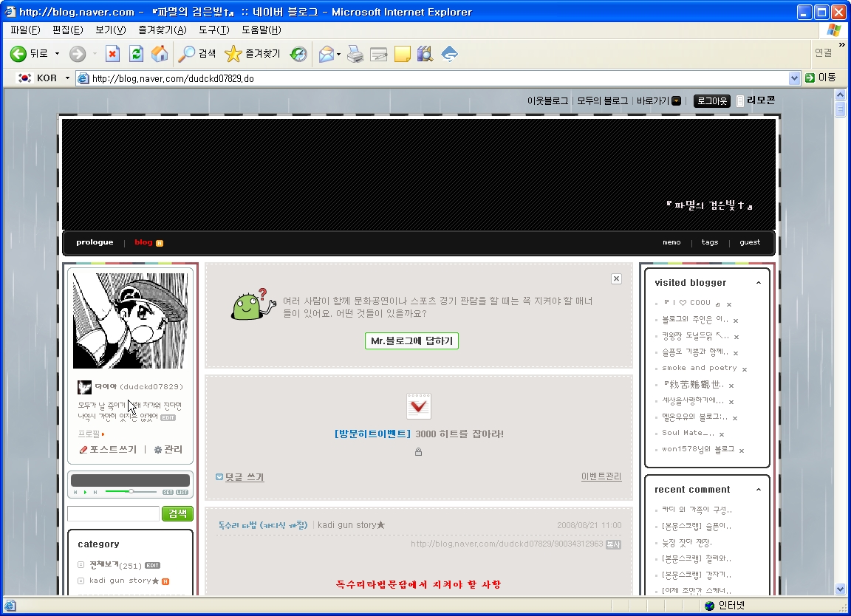The height and width of the screenshot is (616, 851).
Task: Click the Mr.블로그에 답하기 button
Action: coord(411,340)
